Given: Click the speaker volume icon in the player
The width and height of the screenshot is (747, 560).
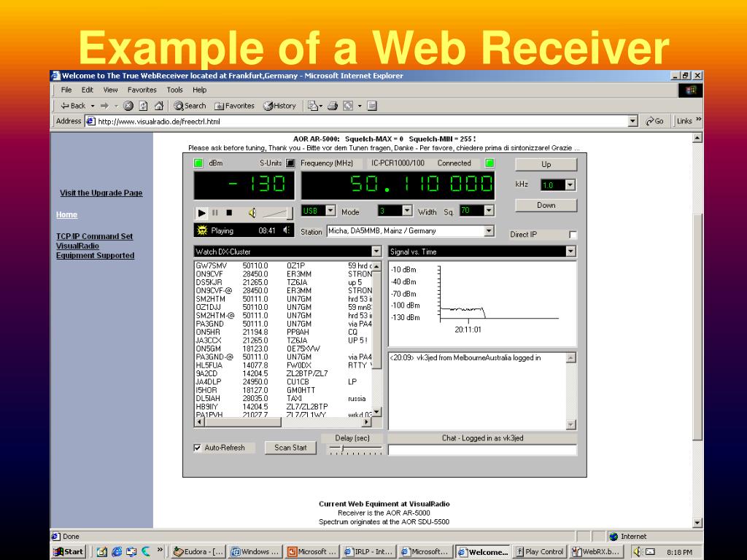Looking at the screenshot, I should click(x=252, y=214).
